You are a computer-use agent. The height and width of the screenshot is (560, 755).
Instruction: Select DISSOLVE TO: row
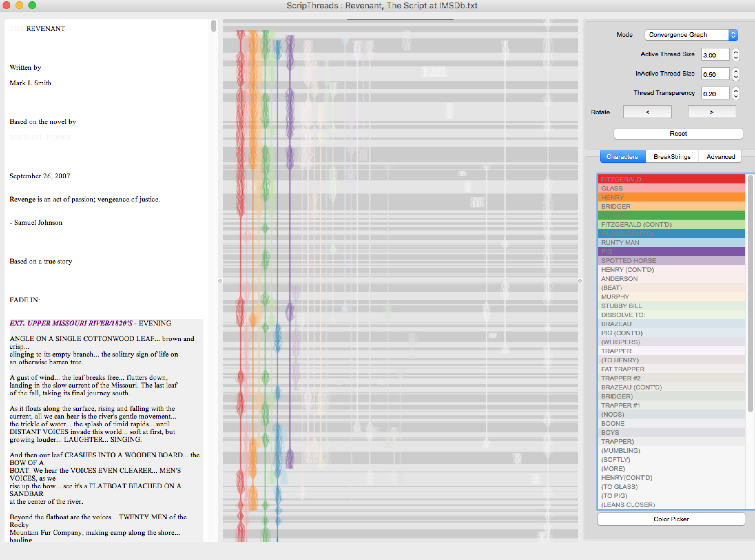click(671, 315)
